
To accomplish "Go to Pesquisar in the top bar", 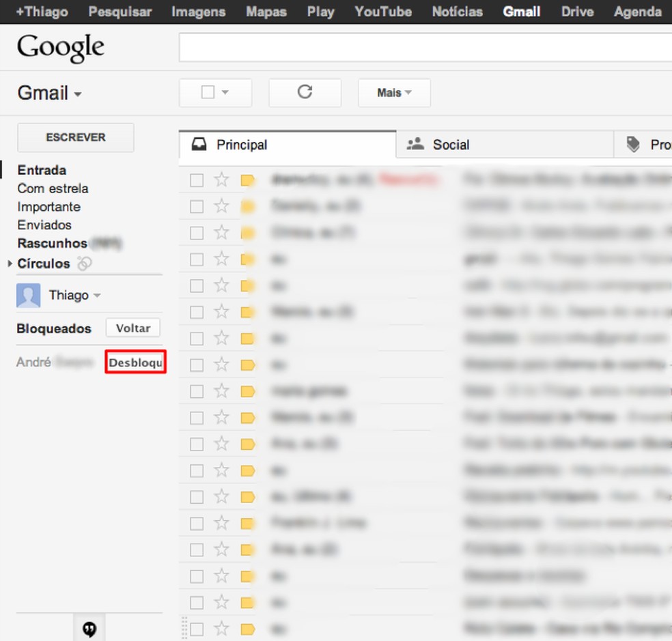I will coord(120,12).
